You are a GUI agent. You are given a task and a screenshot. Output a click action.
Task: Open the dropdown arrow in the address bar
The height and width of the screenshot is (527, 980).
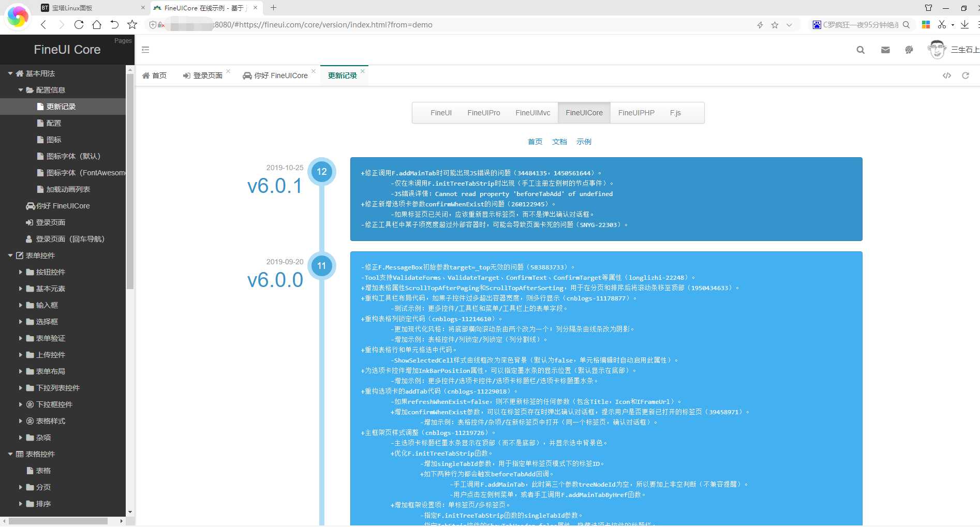click(789, 25)
